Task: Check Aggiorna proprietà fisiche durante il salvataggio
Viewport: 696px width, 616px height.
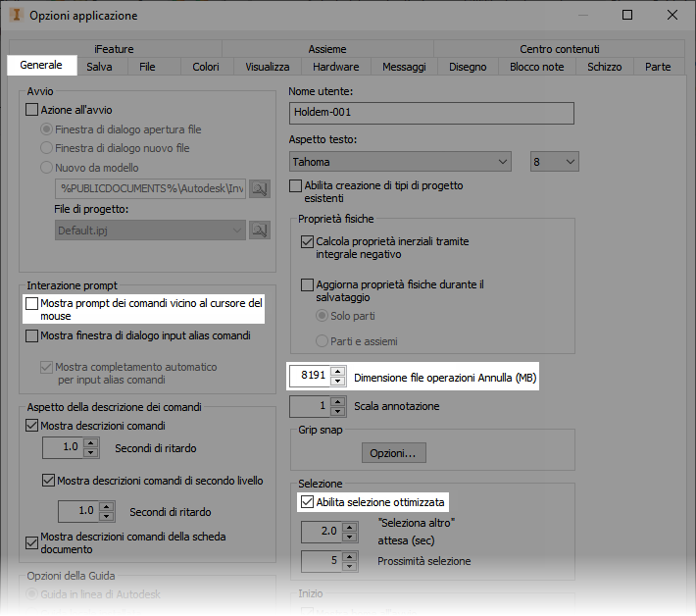Action: [307, 284]
